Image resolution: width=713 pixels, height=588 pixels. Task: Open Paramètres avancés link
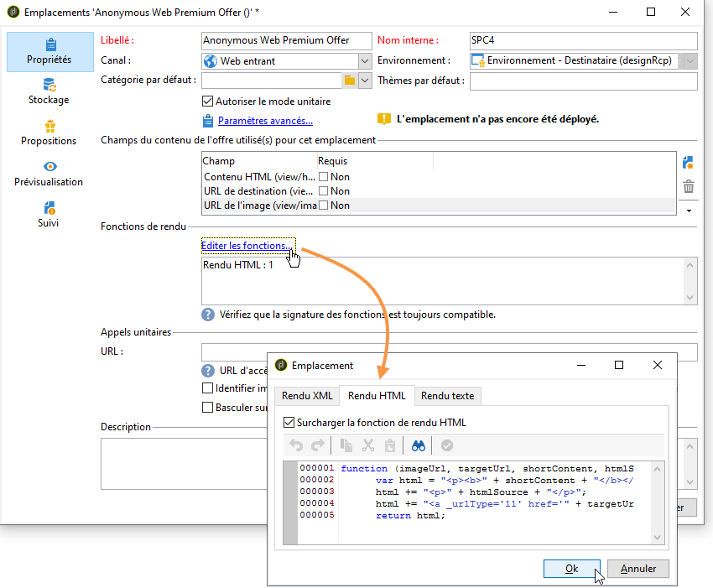[x=265, y=121]
